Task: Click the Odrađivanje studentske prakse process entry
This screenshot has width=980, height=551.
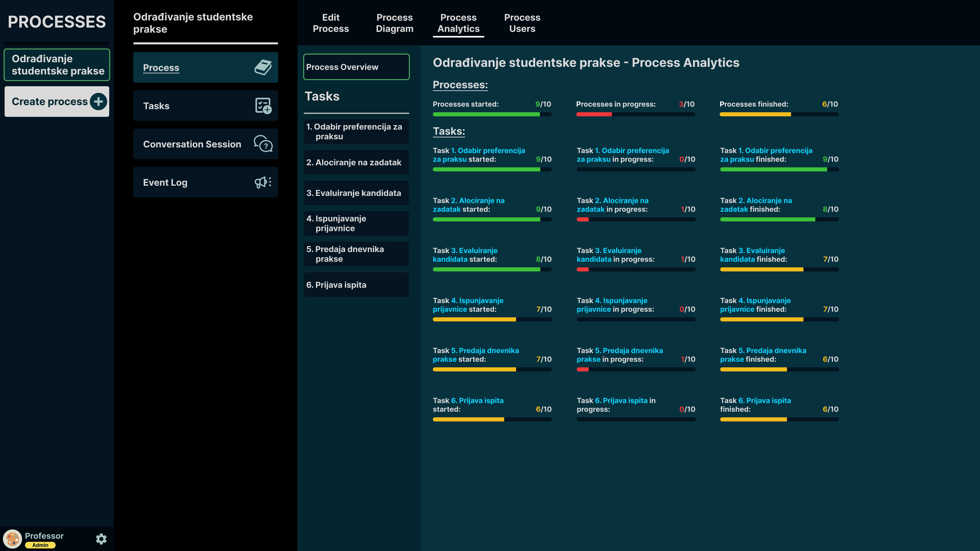Action: point(57,65)
